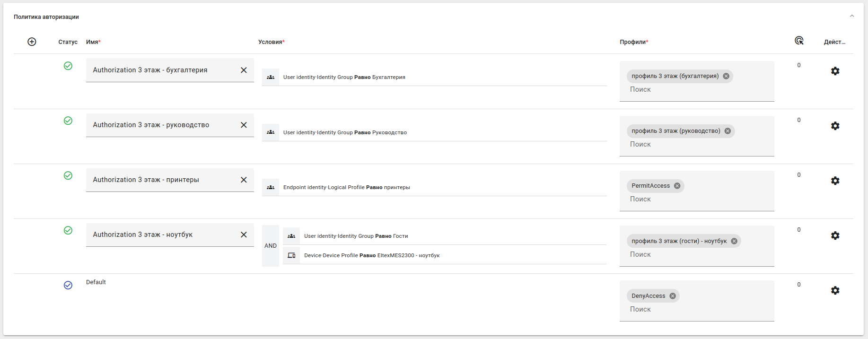Viewport: 868px width, 339px height.
Task: Click the add new rule plus icon
Action: (32, 42)
